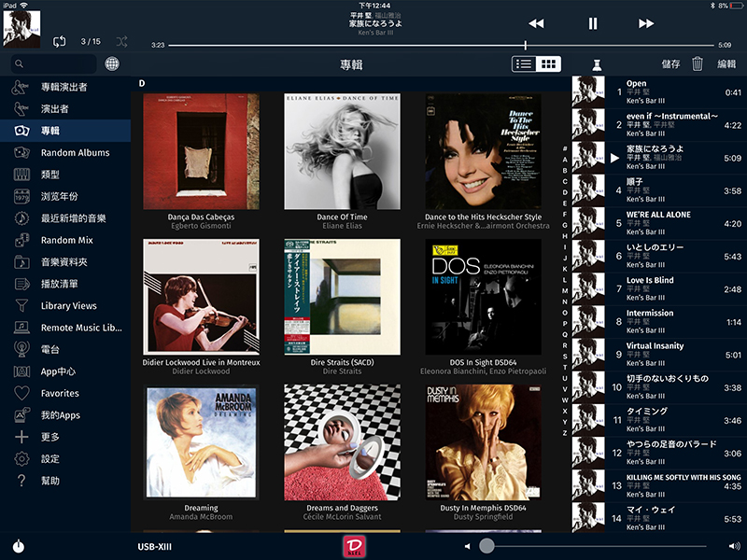Viewport: 747px width, 560px height.
Task: Toggle shuffle mode icon
Action: tap(121, 41)
